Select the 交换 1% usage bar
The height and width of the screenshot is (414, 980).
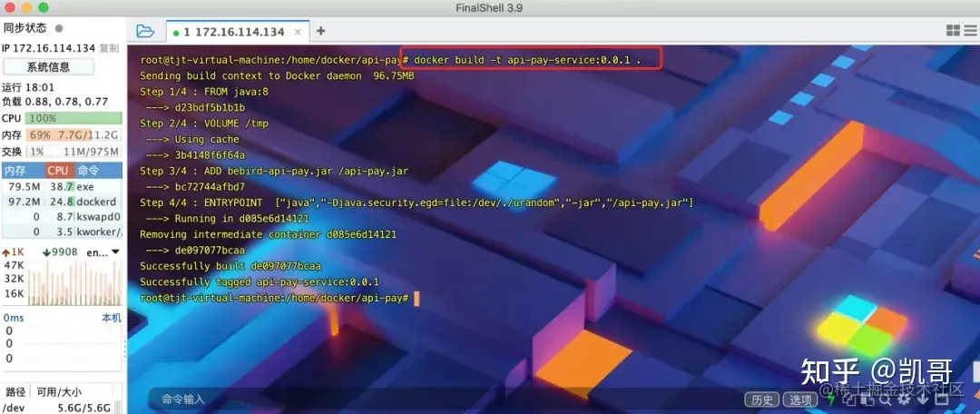click(x=73, y=152)
